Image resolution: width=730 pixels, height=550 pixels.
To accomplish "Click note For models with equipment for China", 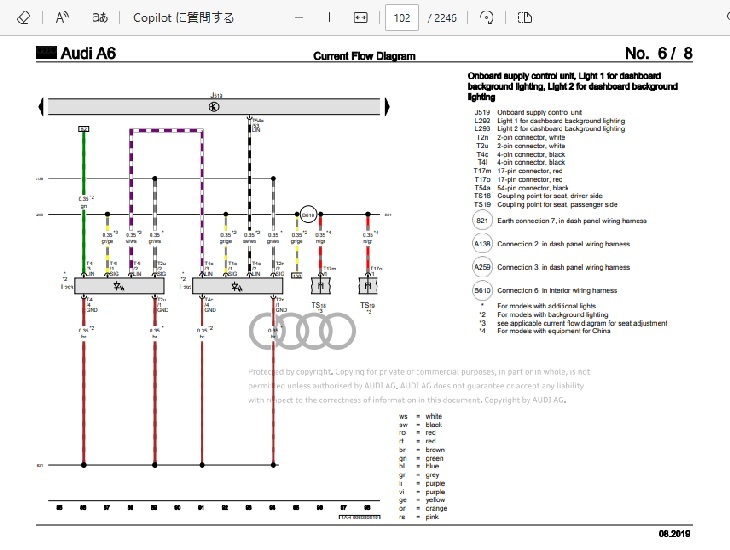I will 554,331.
